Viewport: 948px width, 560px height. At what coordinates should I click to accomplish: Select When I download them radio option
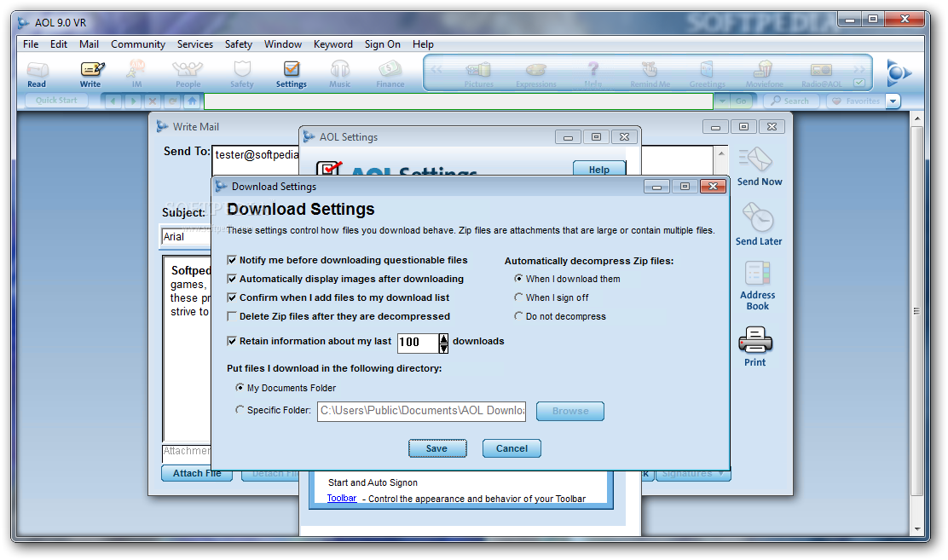[518, 279]
